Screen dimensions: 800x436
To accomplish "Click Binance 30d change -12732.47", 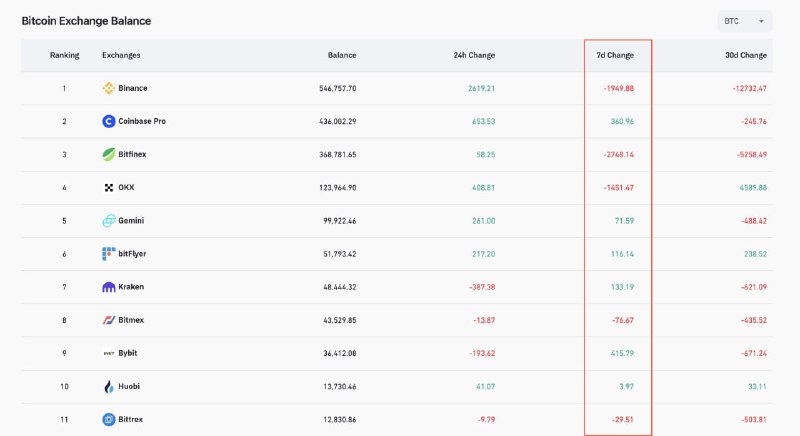I will coord(749,88).
